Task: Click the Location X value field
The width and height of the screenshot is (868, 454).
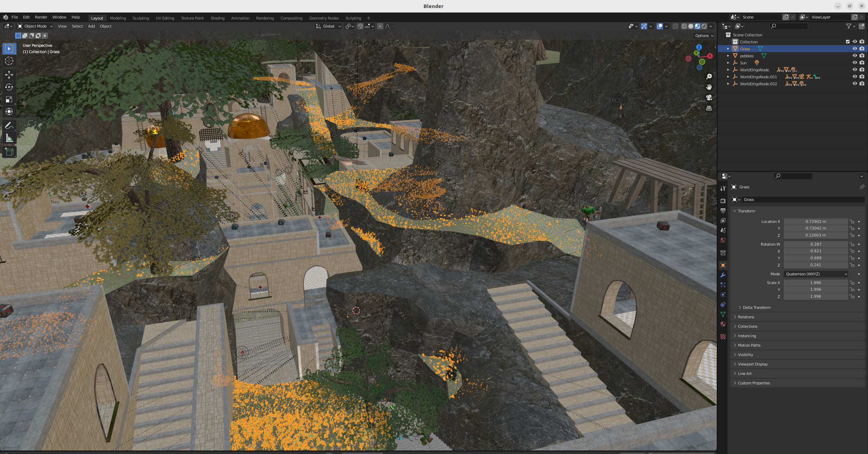Action: tap(815, 222)
